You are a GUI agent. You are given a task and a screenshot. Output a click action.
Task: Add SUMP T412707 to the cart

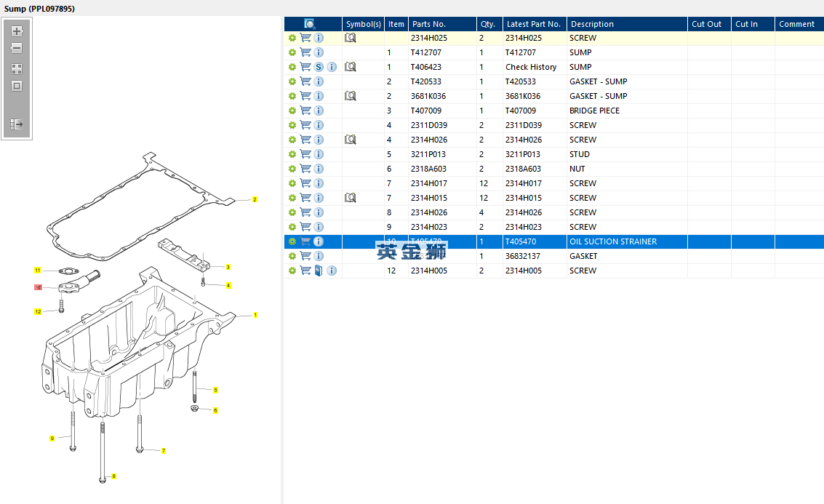[305, 52]
